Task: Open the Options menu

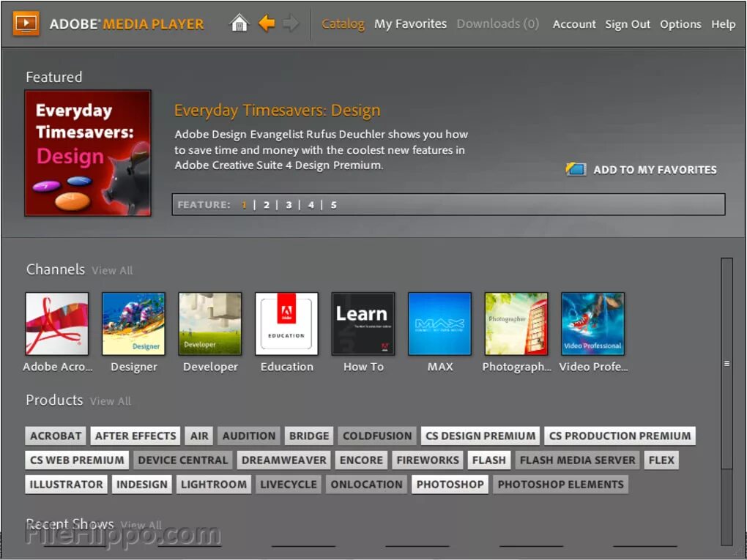Action: click(x=680, y=24)
